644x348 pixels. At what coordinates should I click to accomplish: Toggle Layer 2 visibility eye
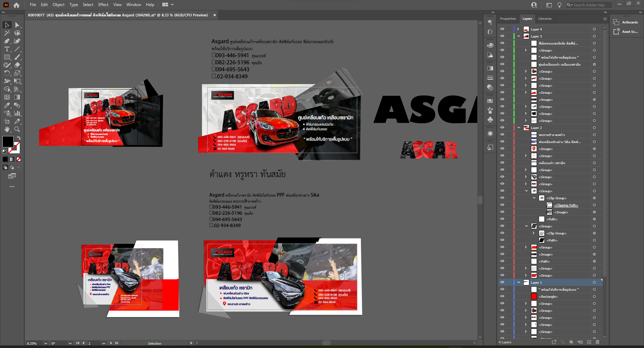pos(502,128)
